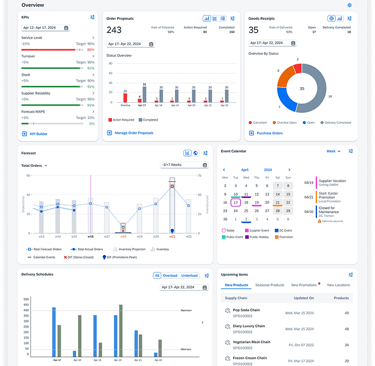
Task: Expand Service Level KPI chevron
Action: pyautogui.click(x=93, y=38)
